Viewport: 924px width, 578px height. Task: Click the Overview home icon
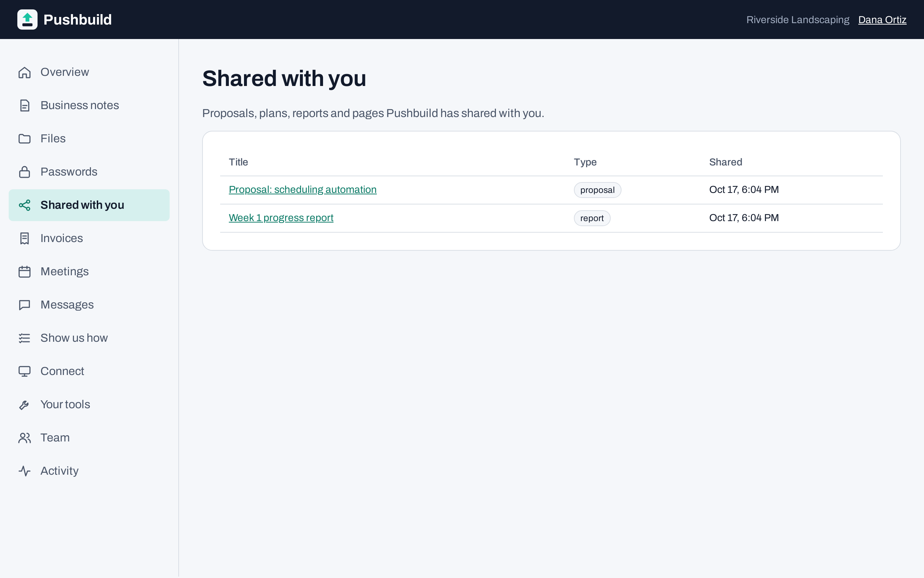(x=25, y=72)
